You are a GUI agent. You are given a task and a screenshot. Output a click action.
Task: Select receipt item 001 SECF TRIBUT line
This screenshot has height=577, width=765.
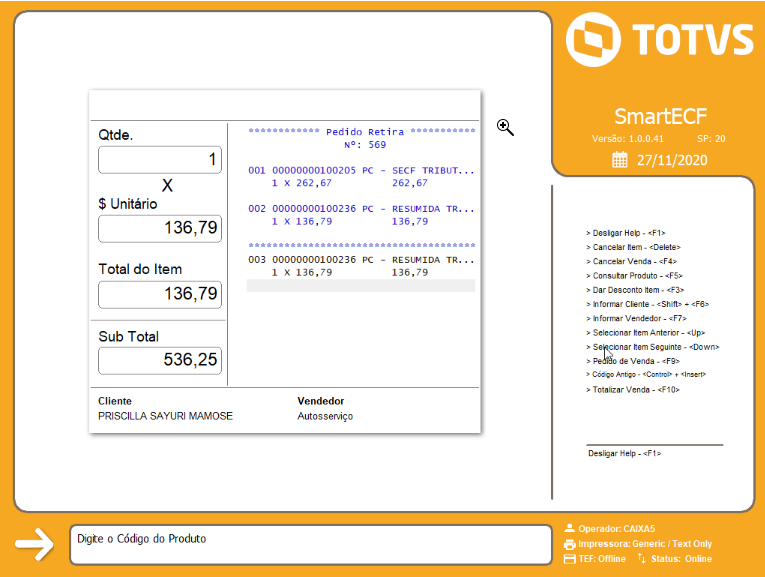(x=361, y=171)
